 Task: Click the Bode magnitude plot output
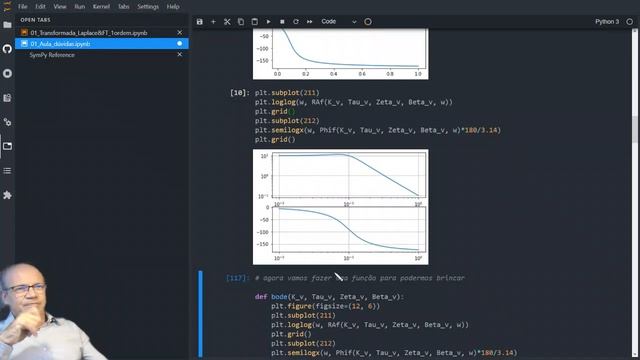pos(349,176)
